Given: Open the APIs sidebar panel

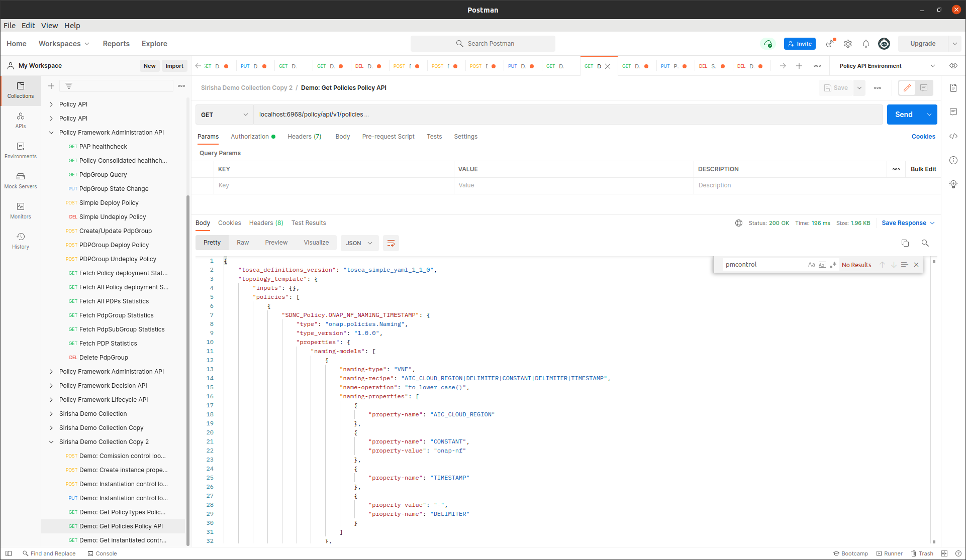Looking at the screenshot, I should [21, 121].
